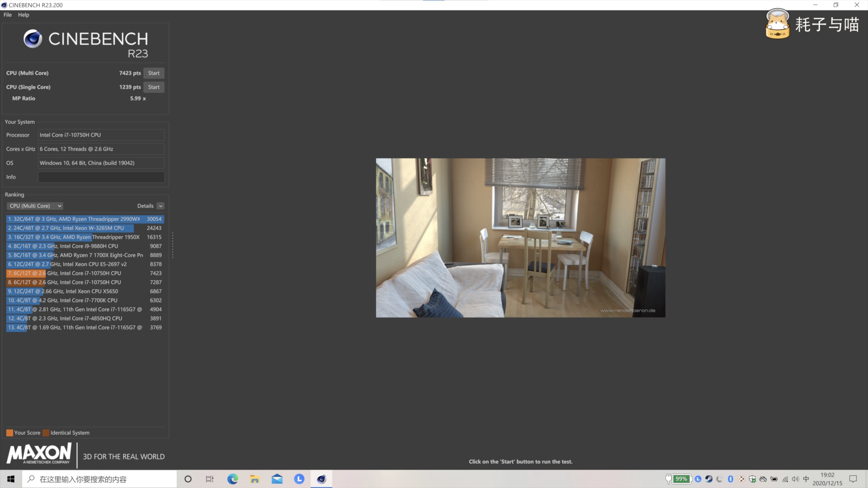Image resolution: width=868 pixels, height=488 pixels.
Task: Open the Bluetooth tray icon
Action: 731,479
